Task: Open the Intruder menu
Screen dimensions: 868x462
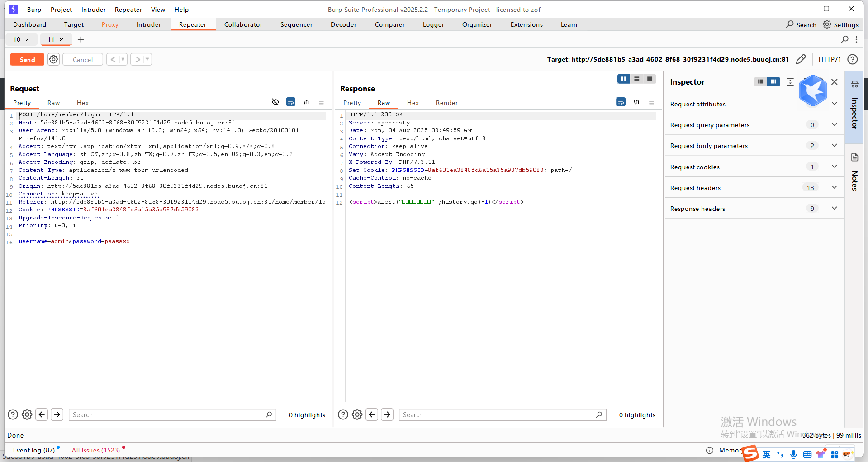Action: pyautogui.click(x=94, y=10)
